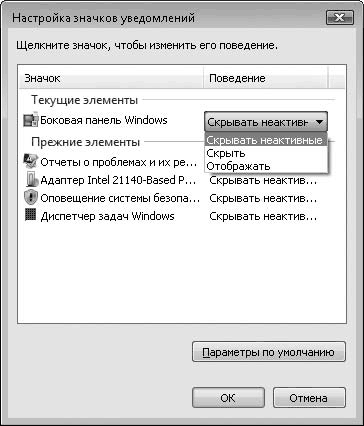Click the Windows Sidebar icon
Screen dimensions: 364x426
click(31, 120)
